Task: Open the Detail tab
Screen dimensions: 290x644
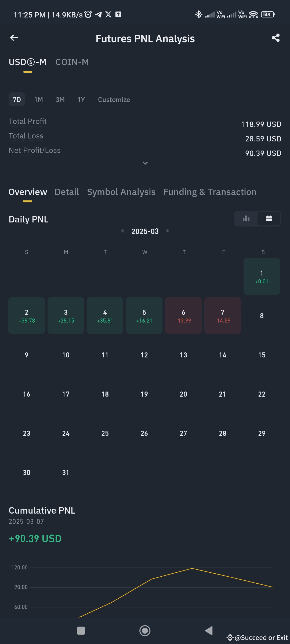Action: point(67,192)
